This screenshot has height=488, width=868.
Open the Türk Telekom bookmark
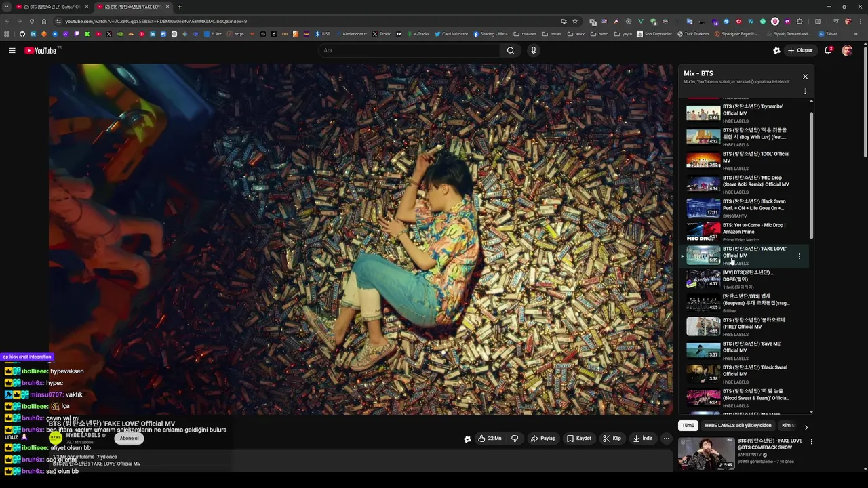(x=694, y=34)
